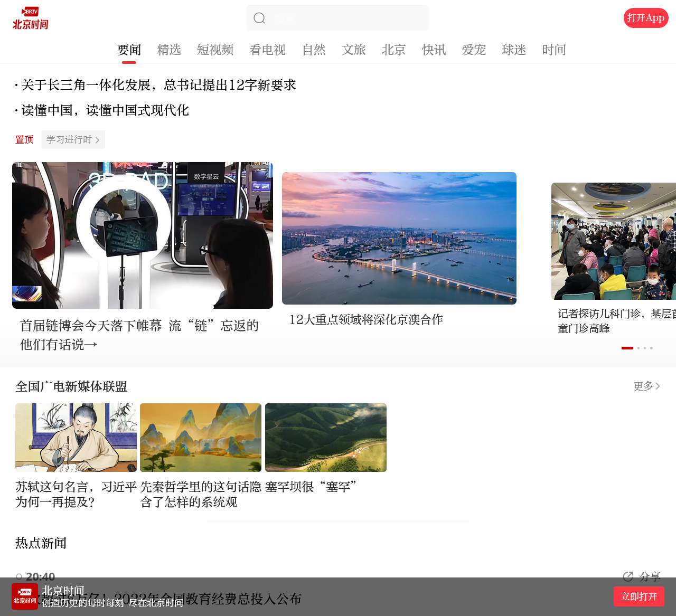Image resolution: width=676 pixels, height=616 pixels.
Task: Open the app via 打开App button
Action: (x=646, y=18)
